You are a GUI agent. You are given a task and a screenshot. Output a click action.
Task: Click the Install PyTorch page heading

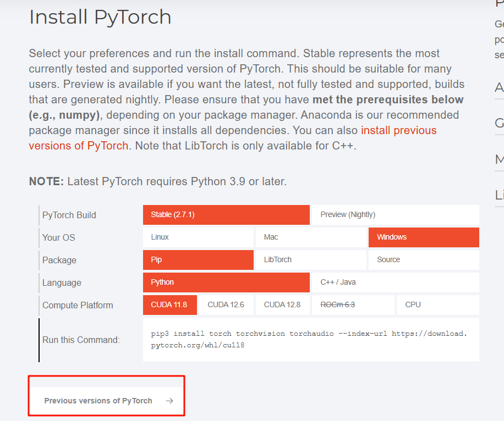point(100,17)
